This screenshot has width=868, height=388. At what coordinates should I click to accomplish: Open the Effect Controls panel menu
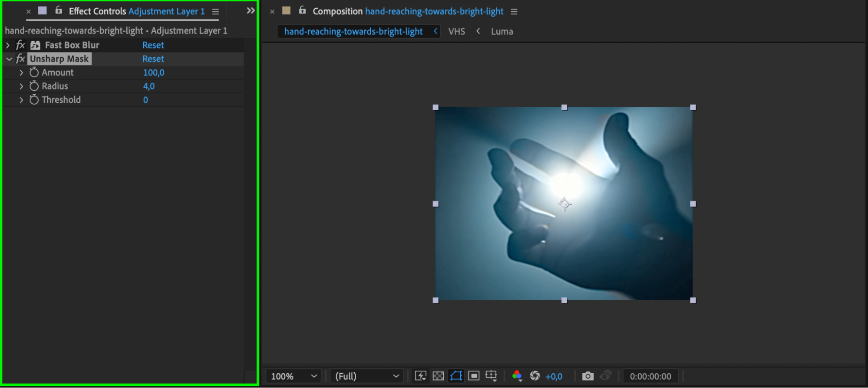click(215, 12)
